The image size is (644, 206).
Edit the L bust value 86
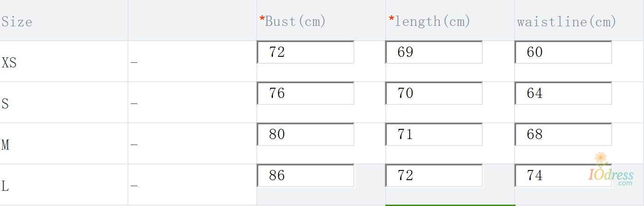pyautogui.click(x=305, y=176)
